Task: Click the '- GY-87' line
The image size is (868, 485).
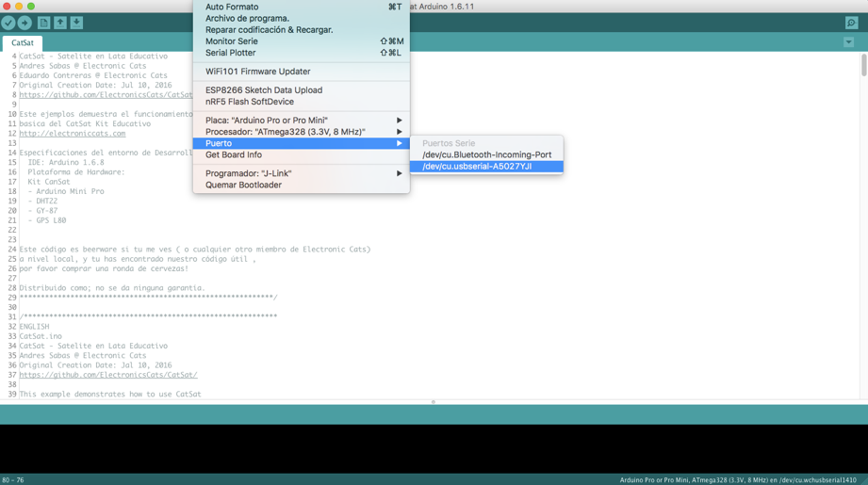Action: (42, 211)
